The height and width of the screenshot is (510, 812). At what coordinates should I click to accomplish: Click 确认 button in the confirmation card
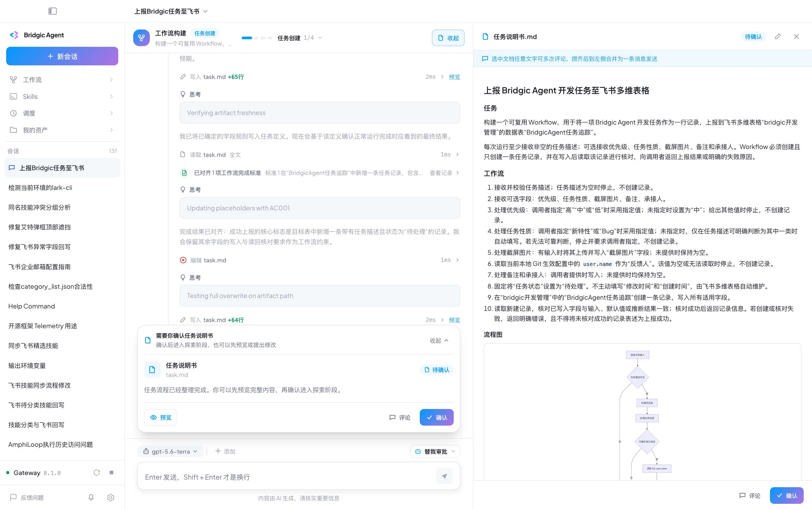[437, 417]
